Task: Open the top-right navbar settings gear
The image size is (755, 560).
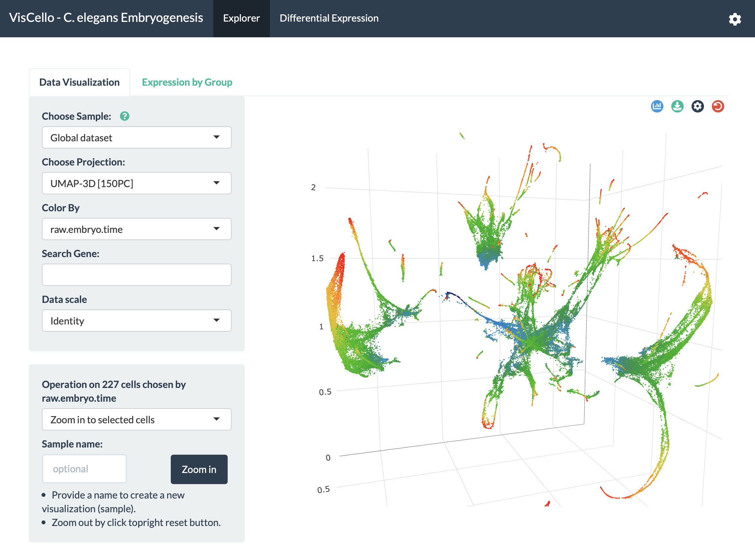Action: pyautogui.click(x=735, y=19)
